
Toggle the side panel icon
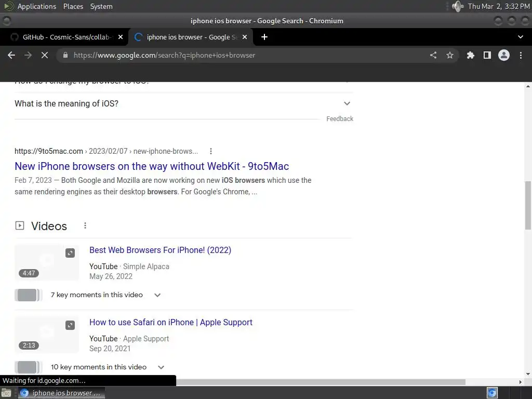tap(487, 55)
